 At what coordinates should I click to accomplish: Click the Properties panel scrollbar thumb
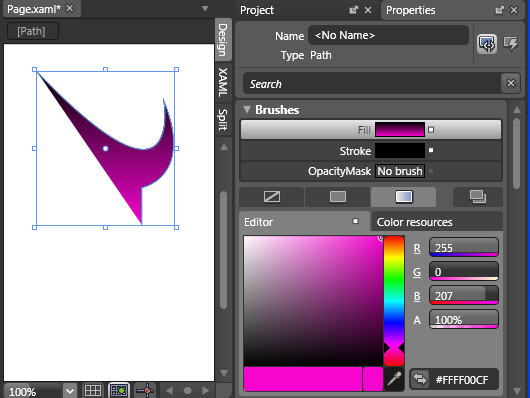click(x=516, y=153)
